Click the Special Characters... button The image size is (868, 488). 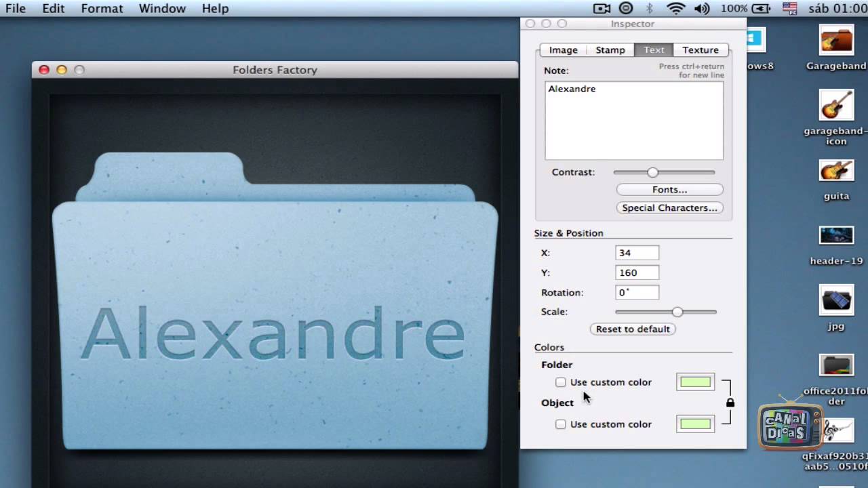669,208
